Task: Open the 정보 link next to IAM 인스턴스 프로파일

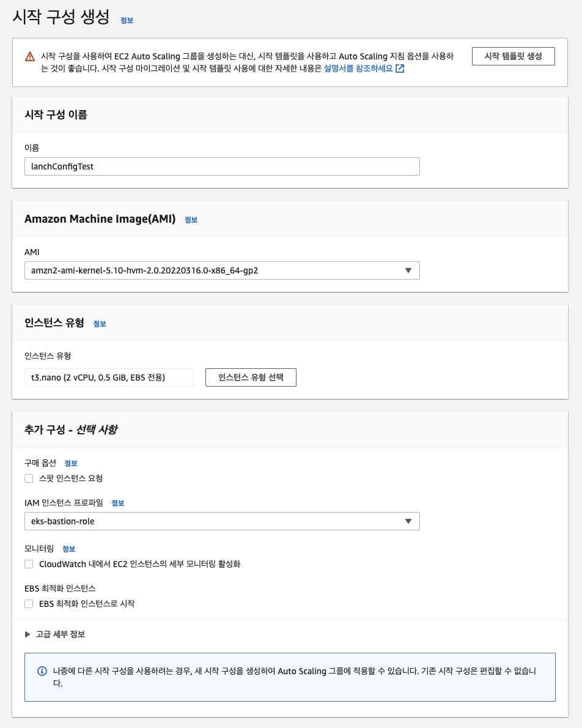Action: (117, 503)
